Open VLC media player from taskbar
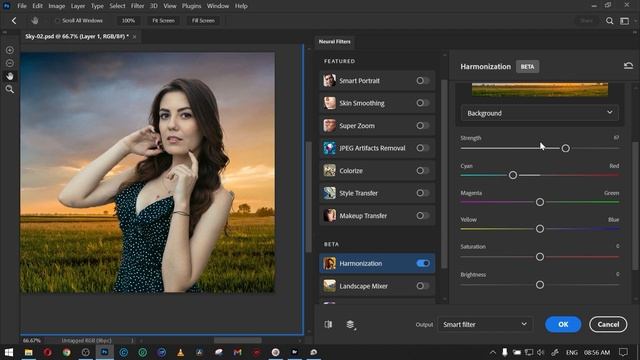Image resolution: width=640 pixels, height=360 pixels. (180, 352)
